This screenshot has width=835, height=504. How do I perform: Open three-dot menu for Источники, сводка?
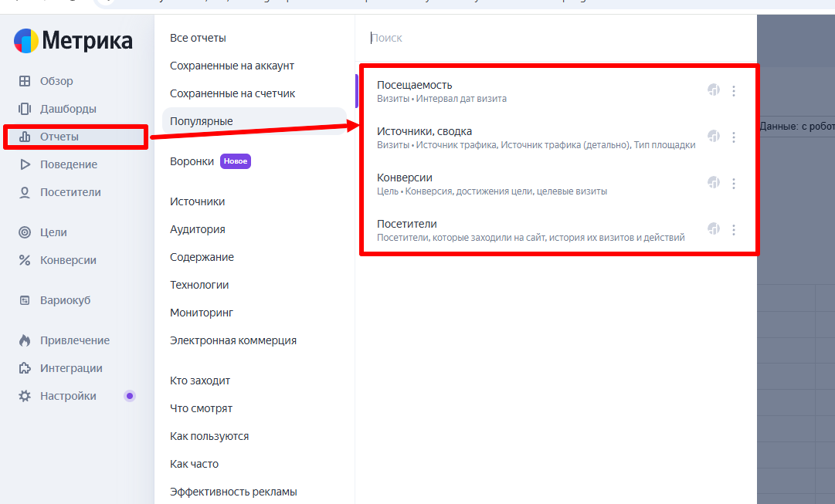click(734, 137)
